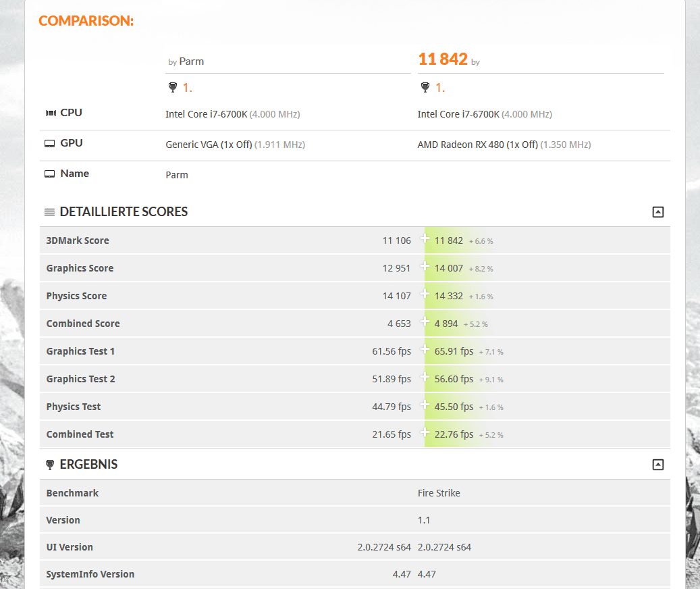Select the Fire Strike benchmark value
Image resolution: width=700 pixels, height=589 pixels.
coord(439,493)
